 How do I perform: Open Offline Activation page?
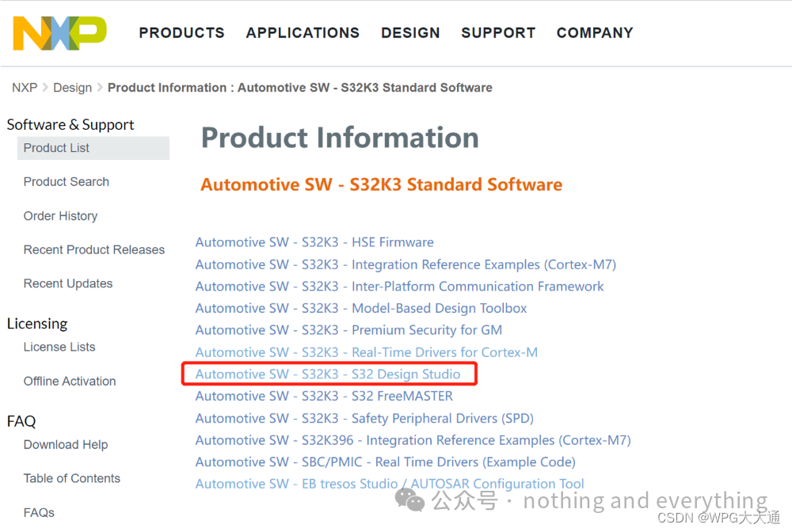[70, 381]
